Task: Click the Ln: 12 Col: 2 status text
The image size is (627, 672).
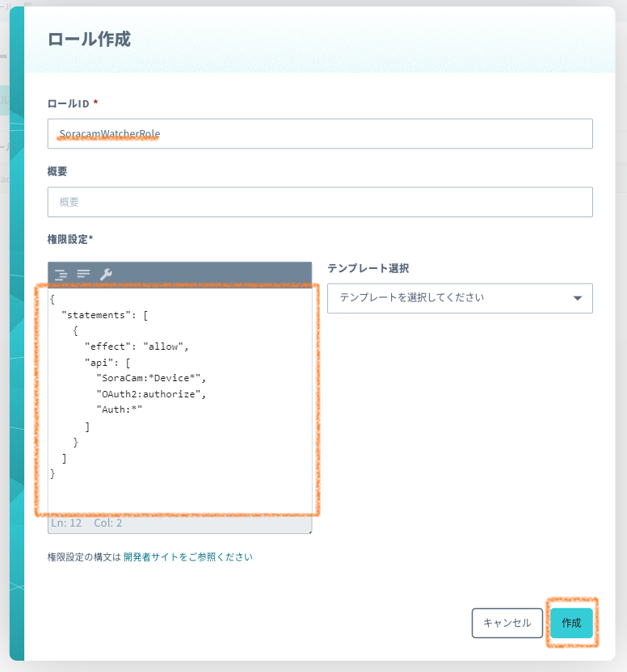Action: [86, 523]
